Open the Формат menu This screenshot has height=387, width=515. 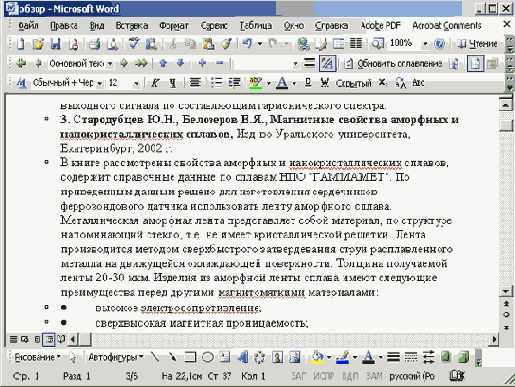pyautogui.click(x=174, y=26)
